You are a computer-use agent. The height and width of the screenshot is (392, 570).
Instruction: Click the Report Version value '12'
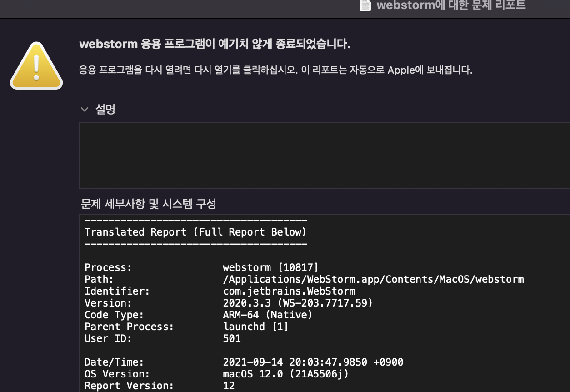[229, 386]
